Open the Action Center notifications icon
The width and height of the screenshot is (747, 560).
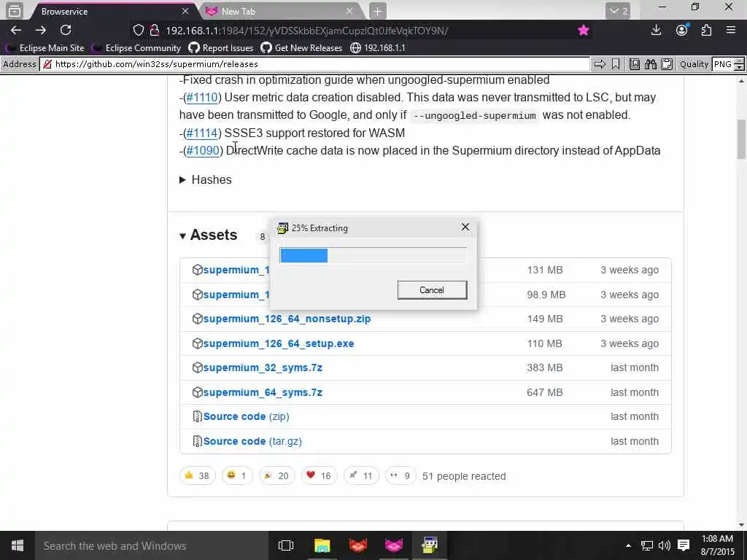[683, 545]
